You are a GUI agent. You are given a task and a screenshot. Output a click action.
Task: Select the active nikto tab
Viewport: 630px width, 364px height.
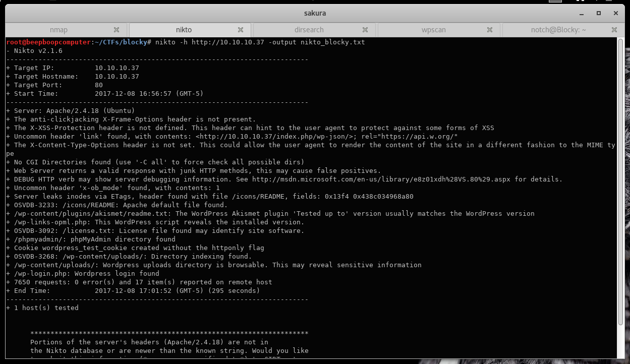coord(184,30)
